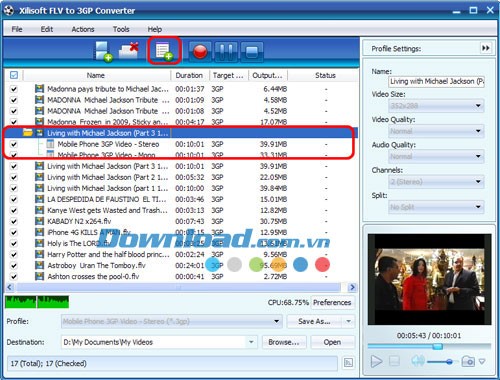The width and height of the screenshot is (500, 380).
Task: Click profile icon of Mobile Phone 3GP Video - Stereo
Action: pyautogui.click(x=50, y=144)
